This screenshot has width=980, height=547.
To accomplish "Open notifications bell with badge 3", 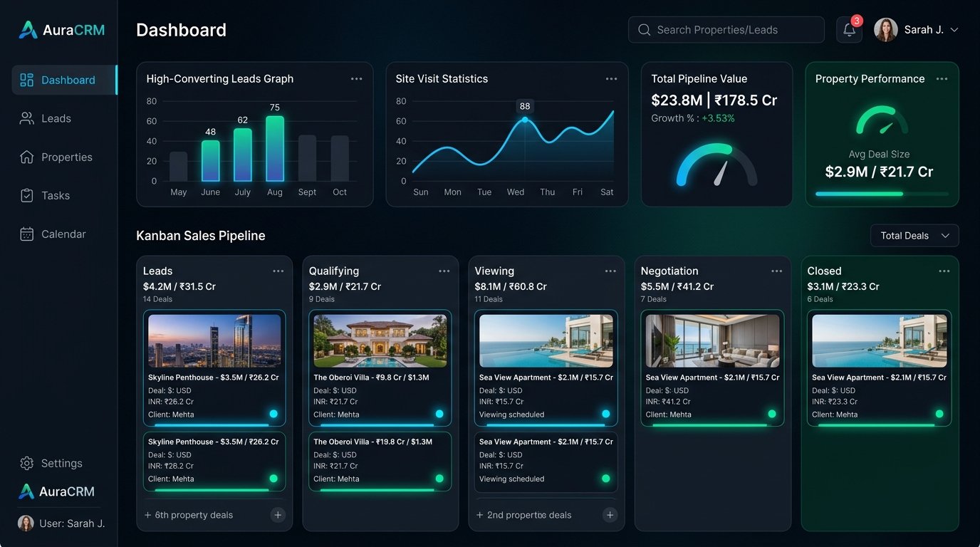I will pyautogui.click(x=849, y=30).
